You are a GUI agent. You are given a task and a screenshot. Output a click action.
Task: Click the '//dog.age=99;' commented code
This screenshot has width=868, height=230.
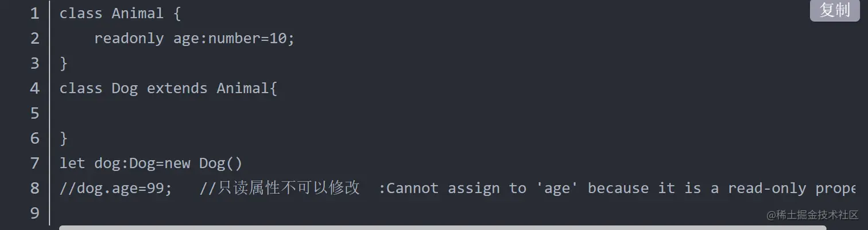[116, 188]
